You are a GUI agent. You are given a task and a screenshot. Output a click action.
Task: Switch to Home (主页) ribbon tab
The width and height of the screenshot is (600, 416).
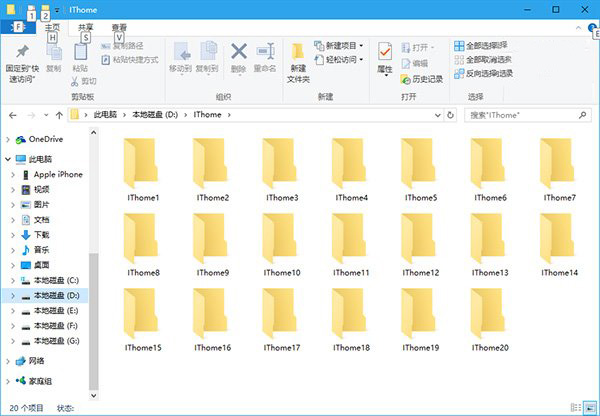click(52, 27)
